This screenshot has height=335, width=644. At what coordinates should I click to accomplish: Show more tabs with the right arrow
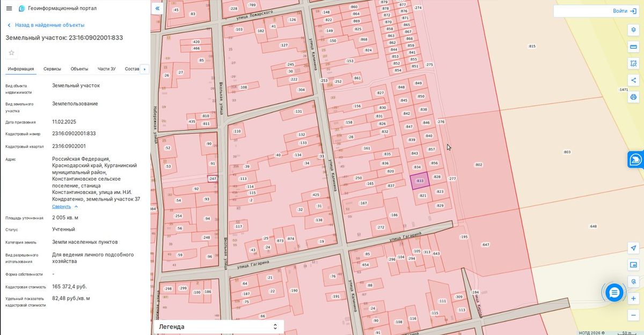click(x=144, y=69)
